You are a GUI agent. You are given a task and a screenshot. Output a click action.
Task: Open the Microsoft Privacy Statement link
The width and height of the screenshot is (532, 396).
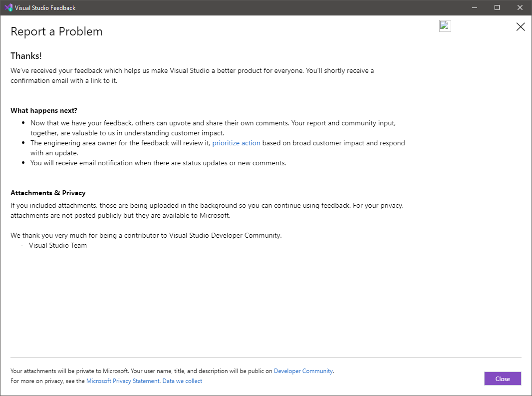(123, 381)
